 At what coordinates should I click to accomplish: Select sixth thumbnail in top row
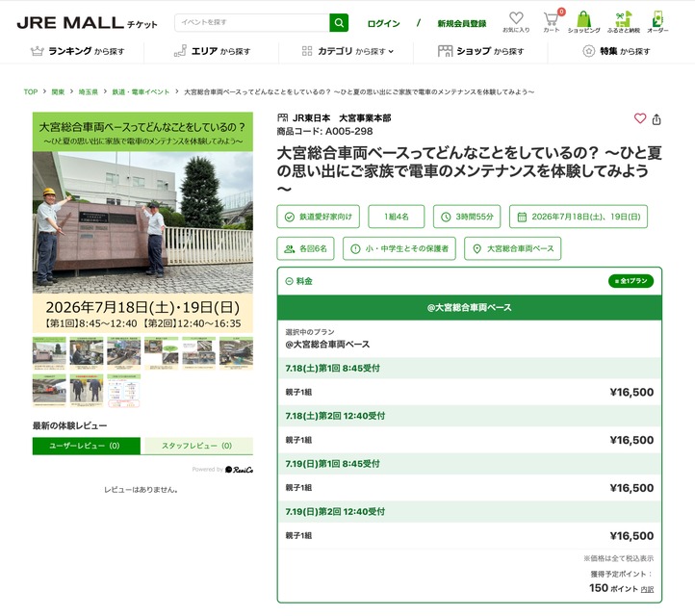236,353
